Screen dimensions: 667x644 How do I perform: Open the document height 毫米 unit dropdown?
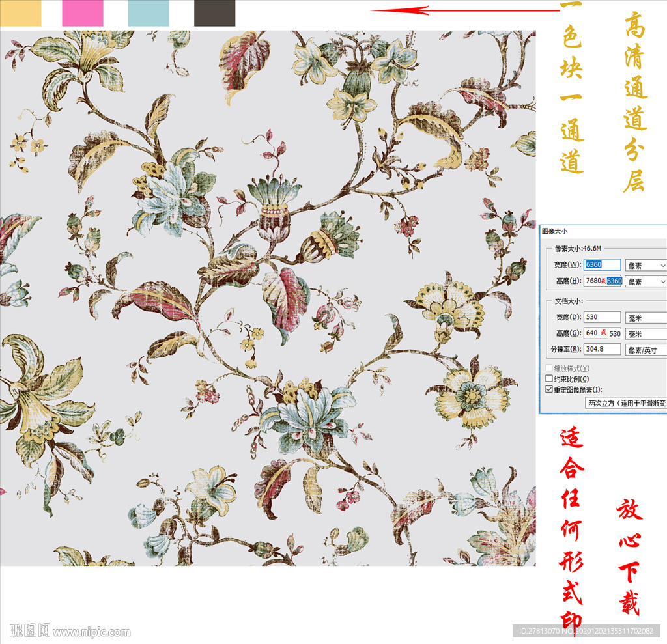[x=646, y=334]
